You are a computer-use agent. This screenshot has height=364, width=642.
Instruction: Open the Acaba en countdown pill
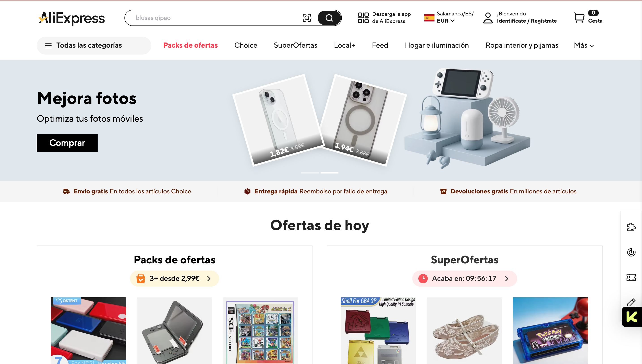tap(464, 279)
